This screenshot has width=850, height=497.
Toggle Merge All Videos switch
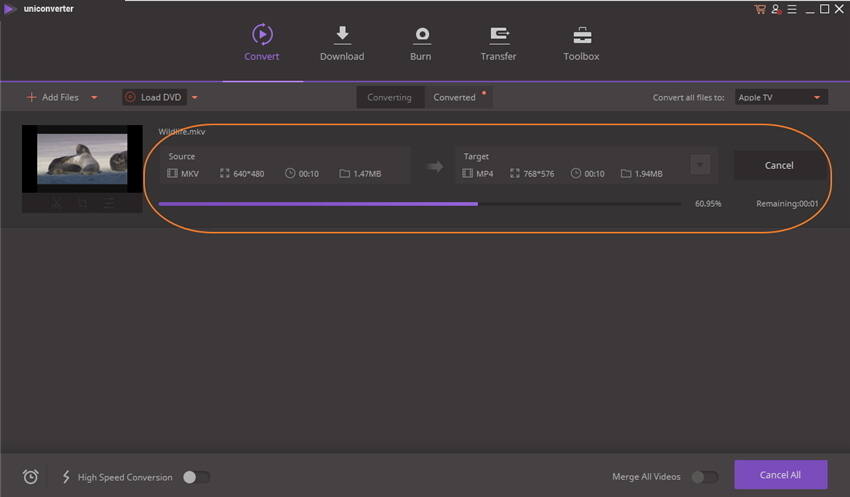point(705,477)
